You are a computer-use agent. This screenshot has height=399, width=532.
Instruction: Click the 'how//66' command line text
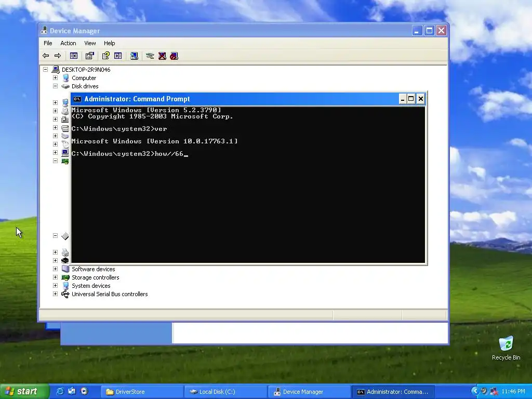[169, 154]
